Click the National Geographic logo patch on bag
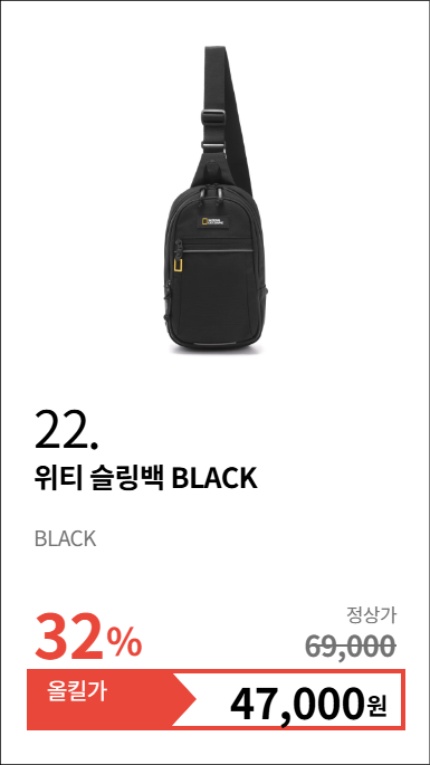 click(213, 221)
